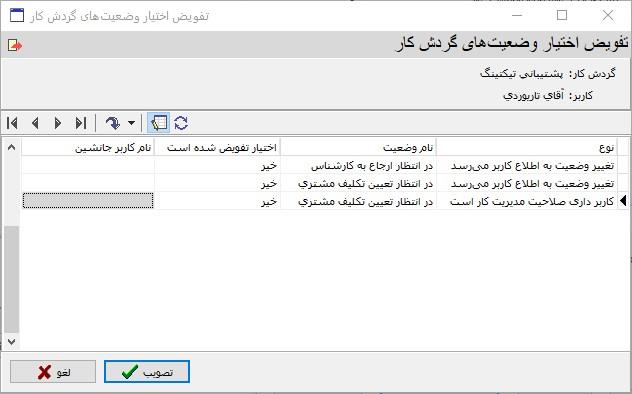This screenshot has width=632, height=394.
Task: Cancel with the لغو button
Action: (x=53, y=371)
